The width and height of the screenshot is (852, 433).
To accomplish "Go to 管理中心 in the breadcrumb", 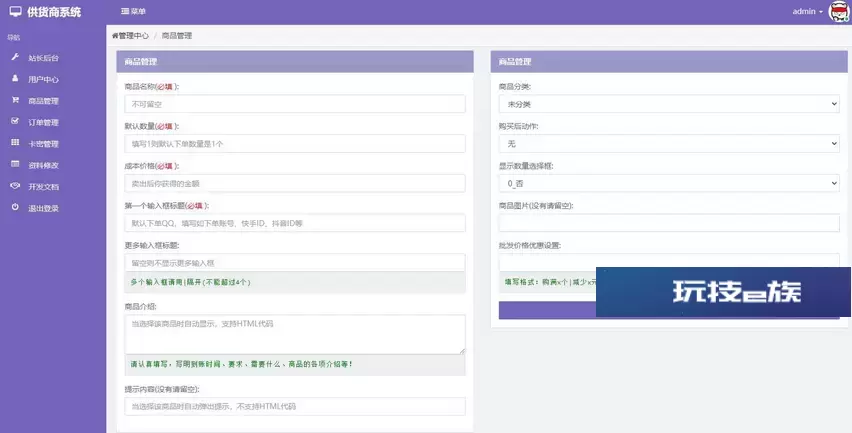I will pyautogui.click(x=132, y=35).
